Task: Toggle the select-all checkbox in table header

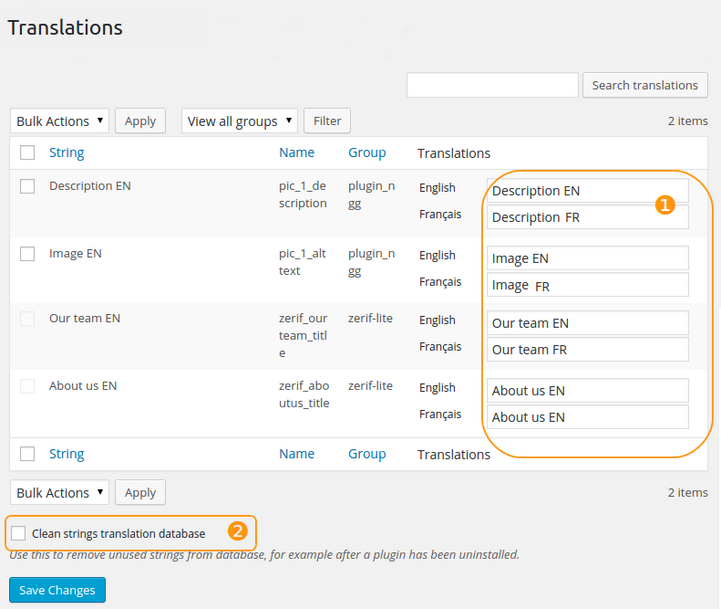Action: click(28, 153)
